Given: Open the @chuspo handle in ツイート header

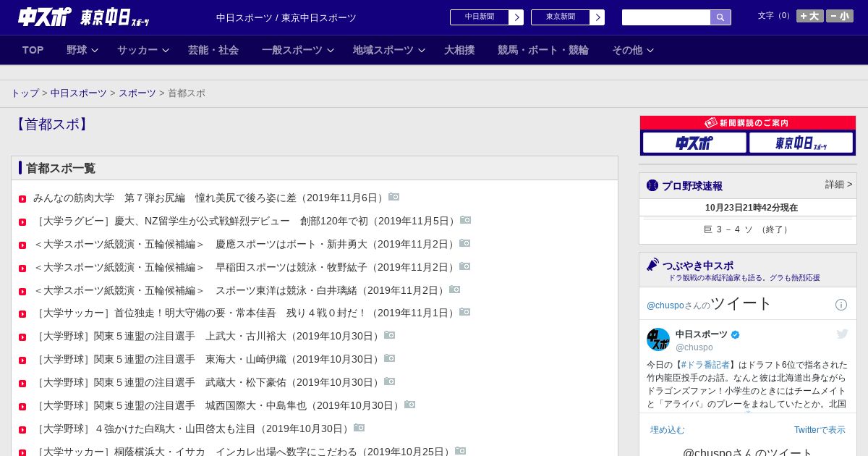Looking at the screenshot, I should [665, 305].
